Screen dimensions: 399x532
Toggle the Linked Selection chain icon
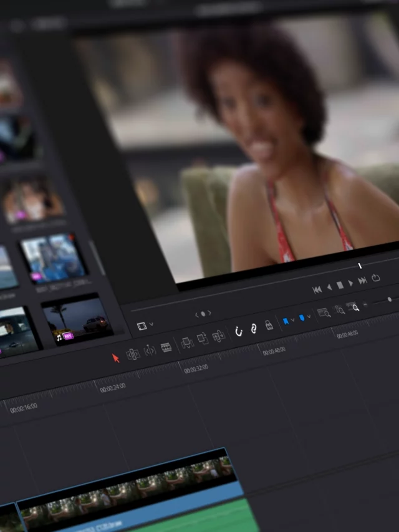click(254, 328)
